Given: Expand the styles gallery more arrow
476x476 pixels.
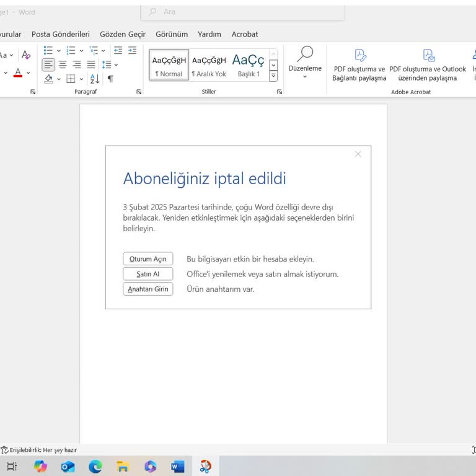Looking at the screenshot, I should point(273,76).
